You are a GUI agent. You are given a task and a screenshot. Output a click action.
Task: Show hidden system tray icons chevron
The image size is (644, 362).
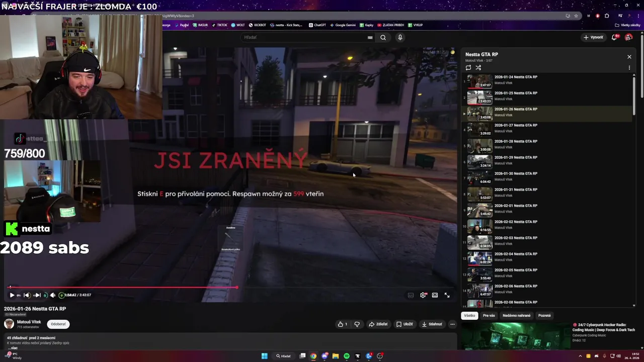[x=580, y=356]
